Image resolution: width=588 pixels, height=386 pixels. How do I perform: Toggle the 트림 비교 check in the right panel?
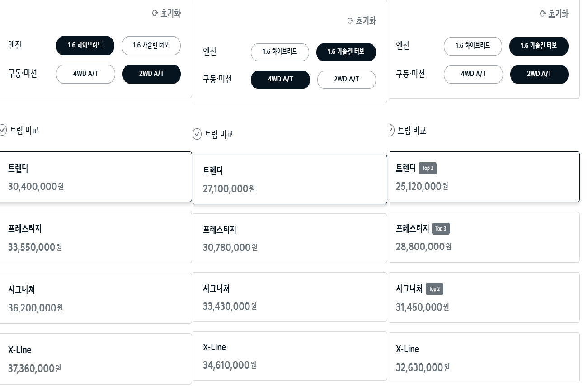tap(391, 130)
